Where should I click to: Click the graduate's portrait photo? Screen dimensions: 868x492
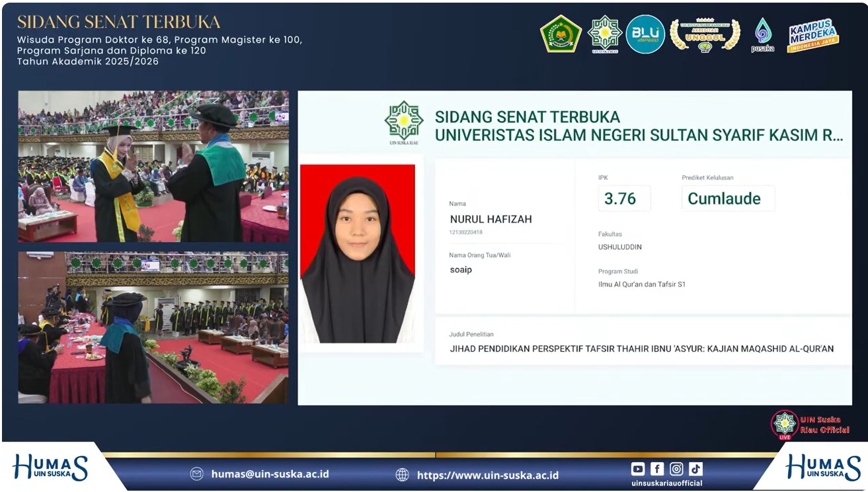click(x=358, y=254)
